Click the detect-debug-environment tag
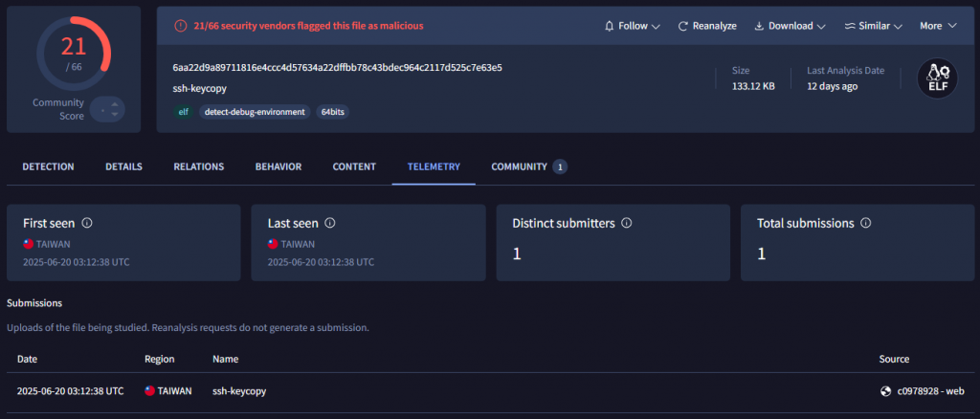 [x=255, y=112]
